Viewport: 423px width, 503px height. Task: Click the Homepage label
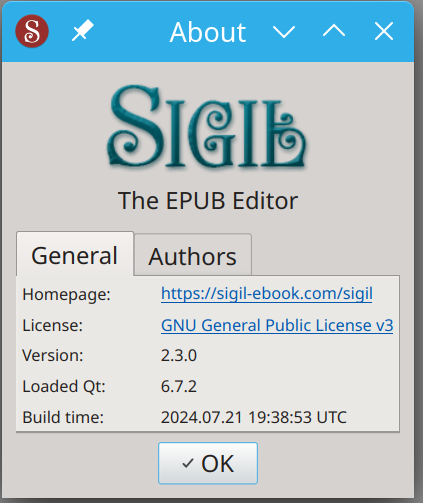[x=66, y=295]
